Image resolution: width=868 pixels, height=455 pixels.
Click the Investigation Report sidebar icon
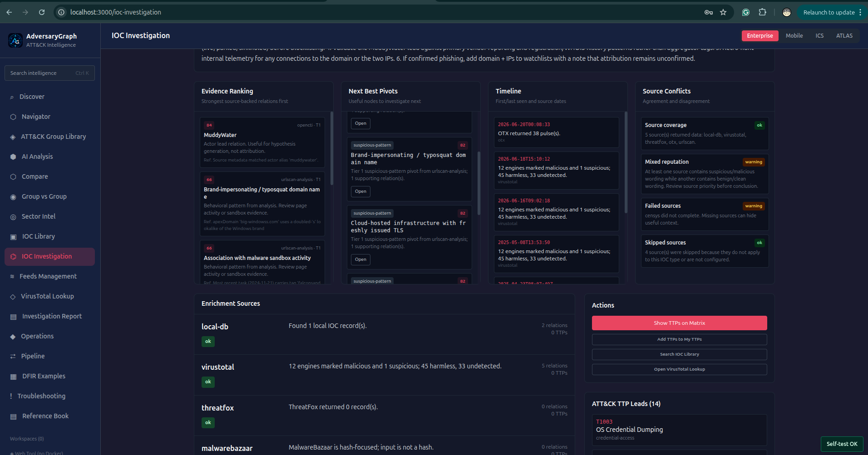[13, 317]
